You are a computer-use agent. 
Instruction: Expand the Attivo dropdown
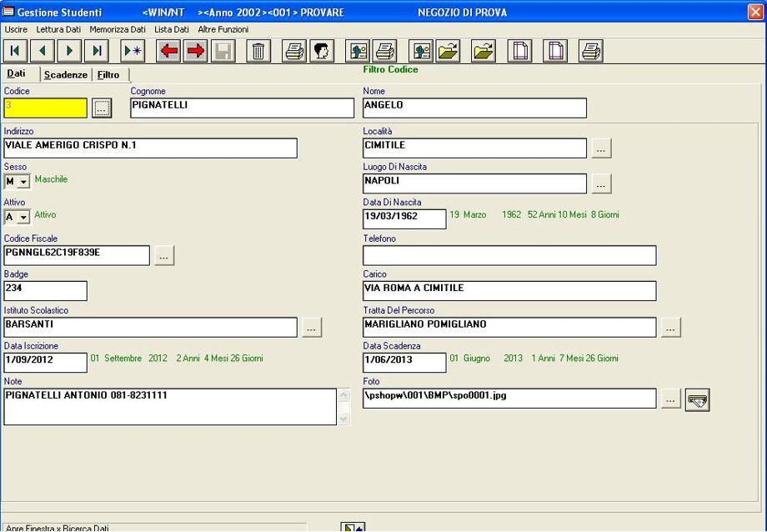click(23, 218)
